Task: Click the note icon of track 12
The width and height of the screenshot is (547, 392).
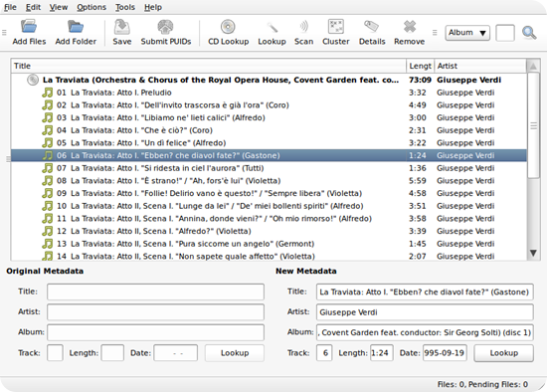Action: coord(47,231)
